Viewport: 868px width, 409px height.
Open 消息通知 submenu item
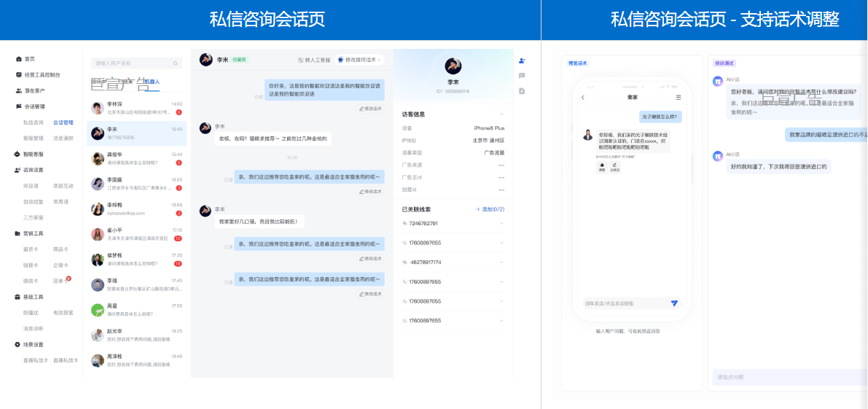(63, 139)
